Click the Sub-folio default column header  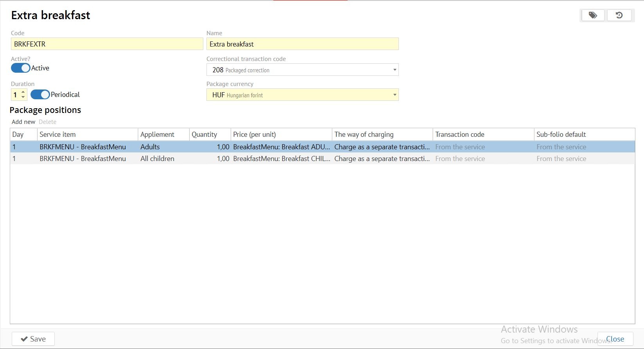click(561, 134)
